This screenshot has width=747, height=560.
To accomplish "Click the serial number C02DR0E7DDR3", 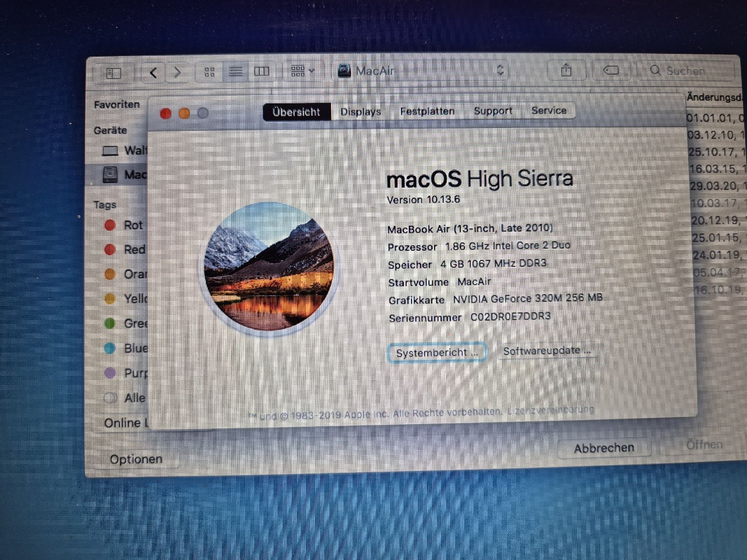I will pos(510,317).
